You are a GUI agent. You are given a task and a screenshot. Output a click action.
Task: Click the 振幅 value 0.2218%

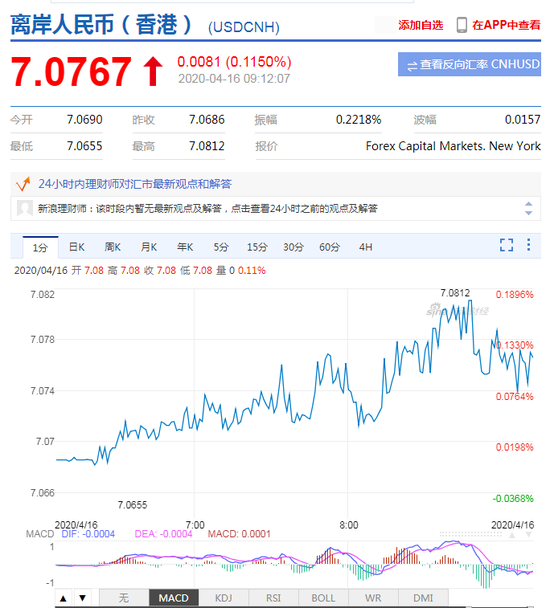[x=358, y=119]
